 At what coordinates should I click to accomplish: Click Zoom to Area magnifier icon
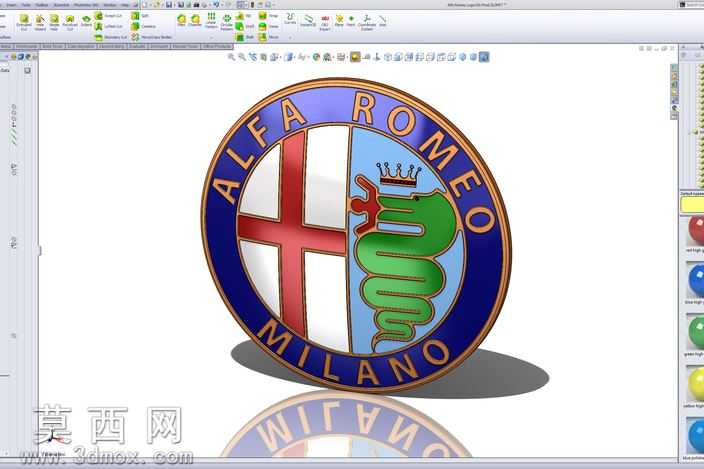[242, 57]
